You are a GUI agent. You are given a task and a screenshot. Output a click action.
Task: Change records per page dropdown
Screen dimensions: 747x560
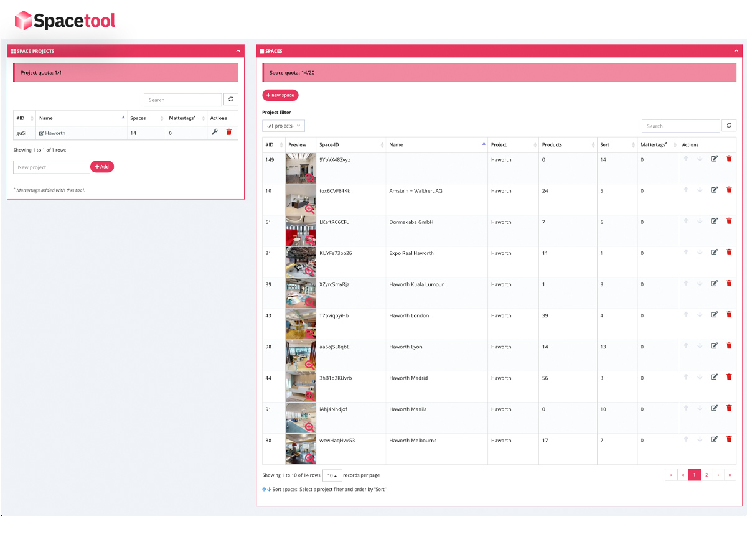[332, 475]
